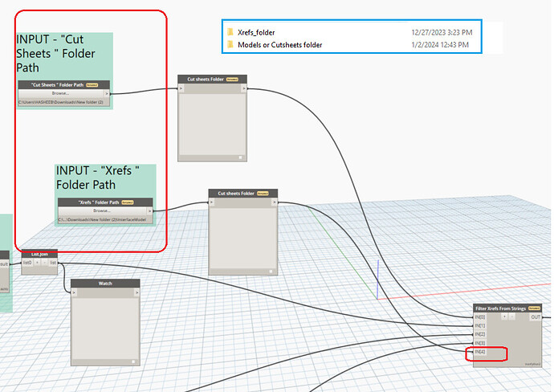
Task: Click Renamed badge of Cut sheets Folder node fed by "Cut Sheets" path
Action: [232, 80]
